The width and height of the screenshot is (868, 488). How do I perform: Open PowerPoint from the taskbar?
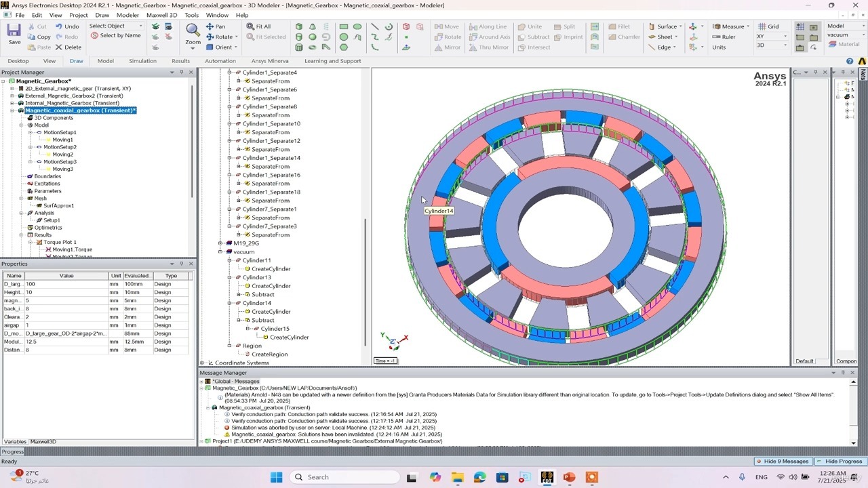click(569, 477)
